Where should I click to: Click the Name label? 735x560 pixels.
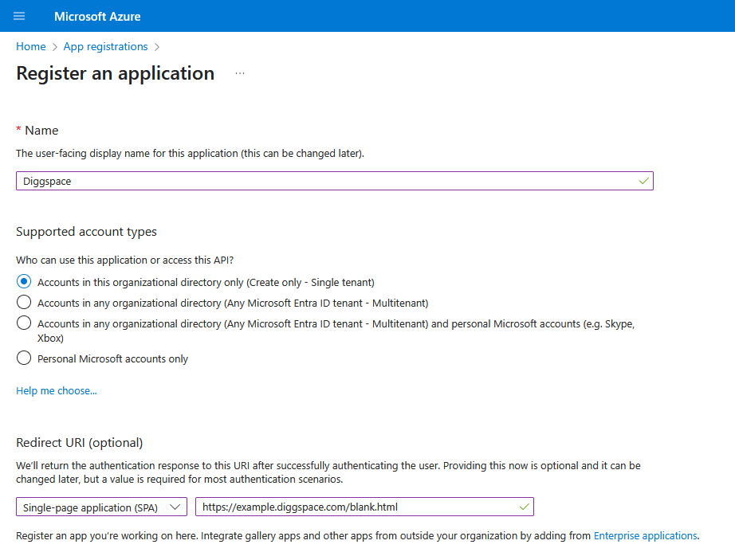tap(41, 131)
